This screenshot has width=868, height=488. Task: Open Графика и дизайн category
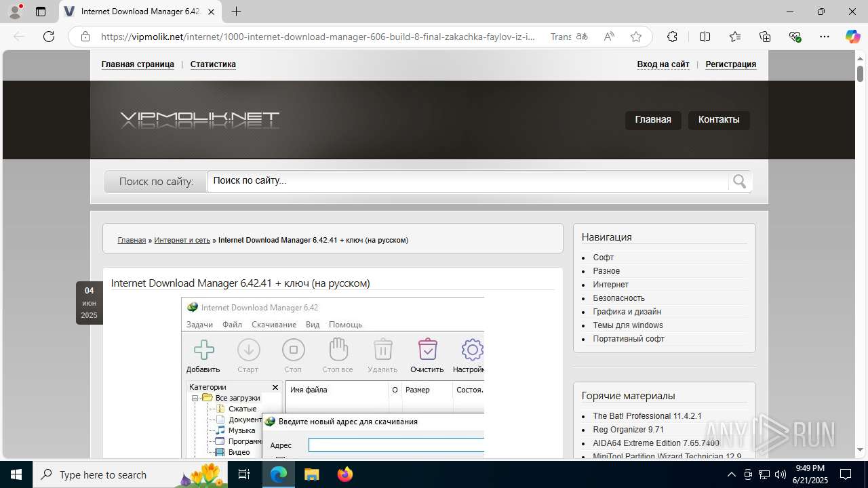click(x=627, y=312)
